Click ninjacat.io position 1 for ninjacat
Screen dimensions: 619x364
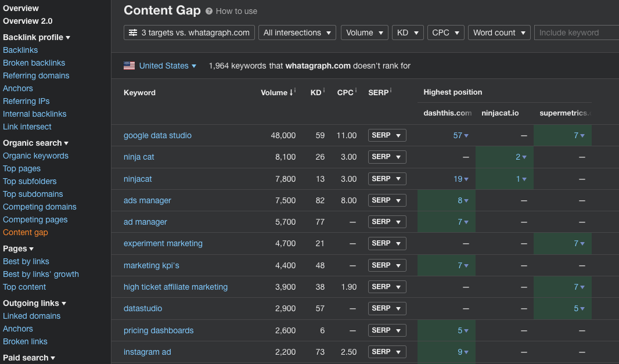pos(521,179)
